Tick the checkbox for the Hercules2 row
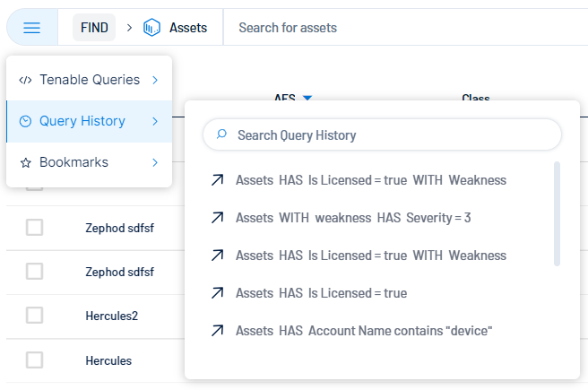 click(34, 316)
